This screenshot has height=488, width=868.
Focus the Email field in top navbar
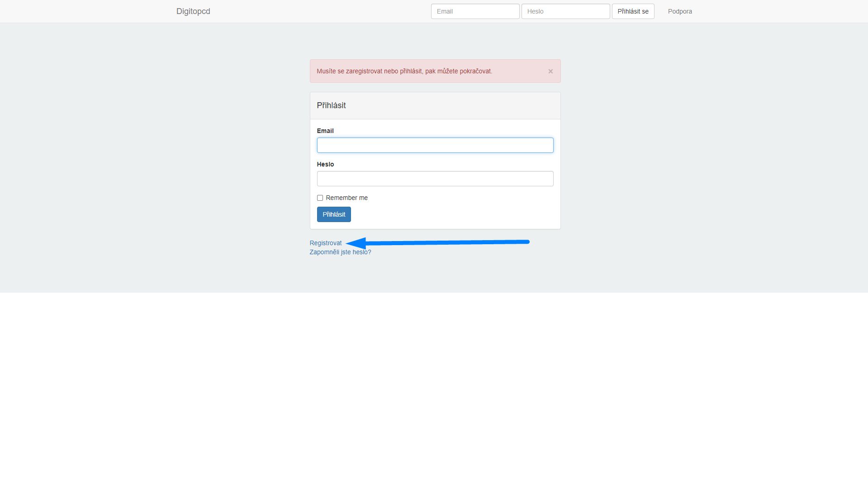click(475, 11)
